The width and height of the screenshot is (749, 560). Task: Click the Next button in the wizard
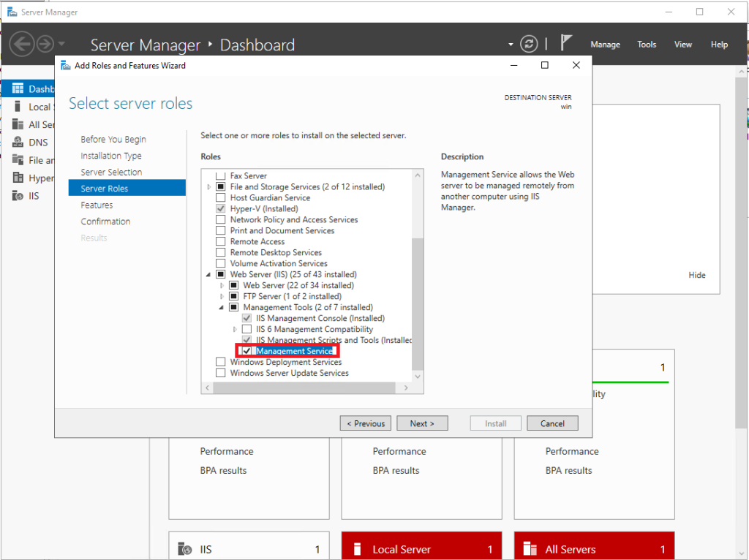pos(422,423)
